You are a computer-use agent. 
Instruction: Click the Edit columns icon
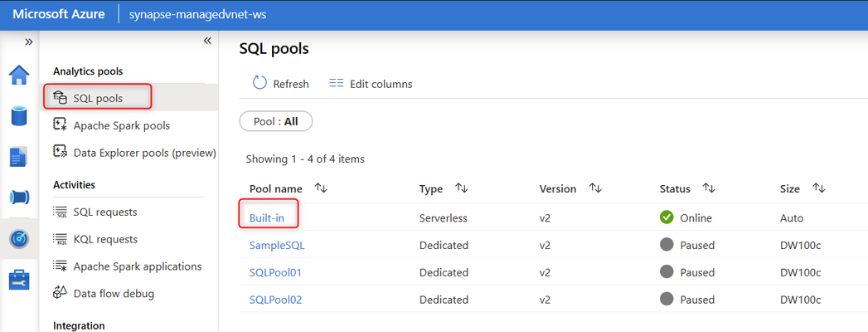[337, 84]
